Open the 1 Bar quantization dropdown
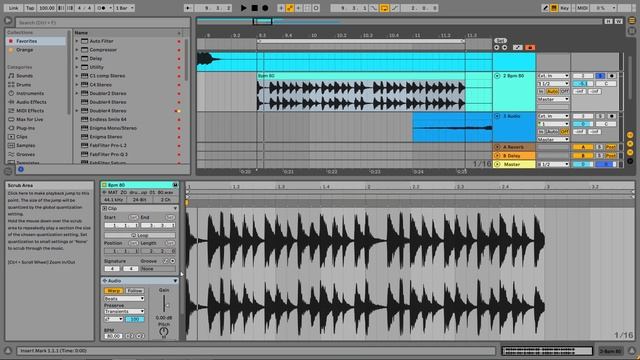 124,8
